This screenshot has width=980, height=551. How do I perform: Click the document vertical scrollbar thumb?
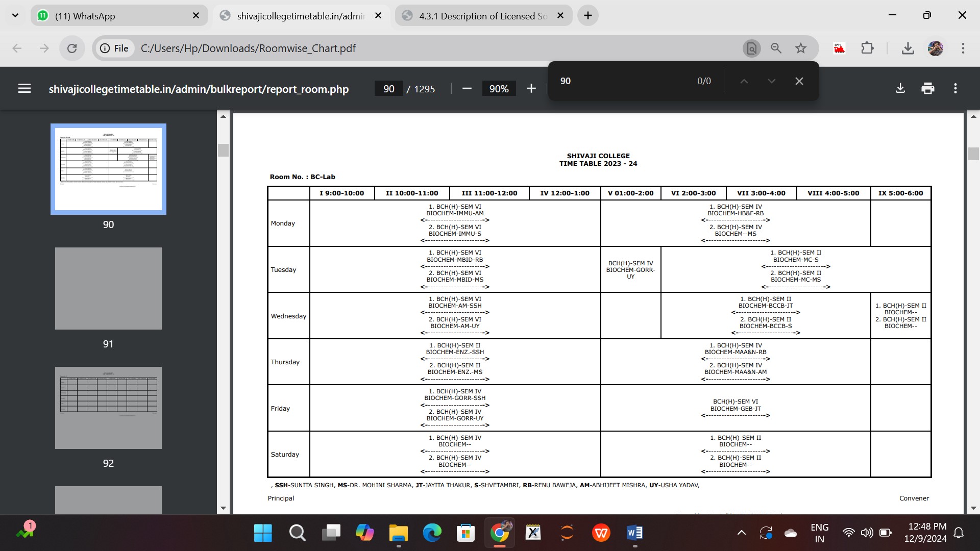tap(973, 154)
